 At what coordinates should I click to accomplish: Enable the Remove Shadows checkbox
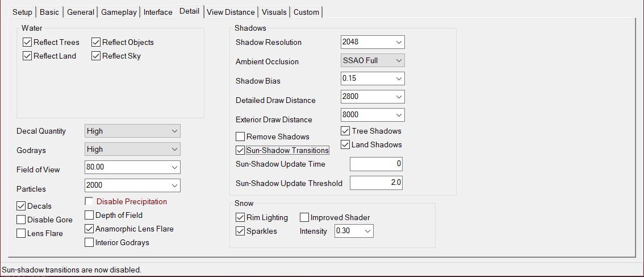pos(240,137)
